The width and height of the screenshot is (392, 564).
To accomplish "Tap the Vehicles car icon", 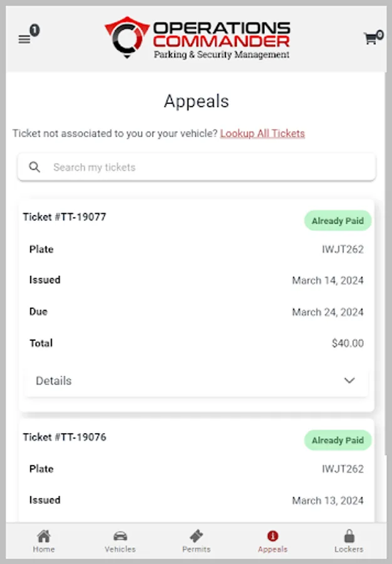I will click(120, 536).
